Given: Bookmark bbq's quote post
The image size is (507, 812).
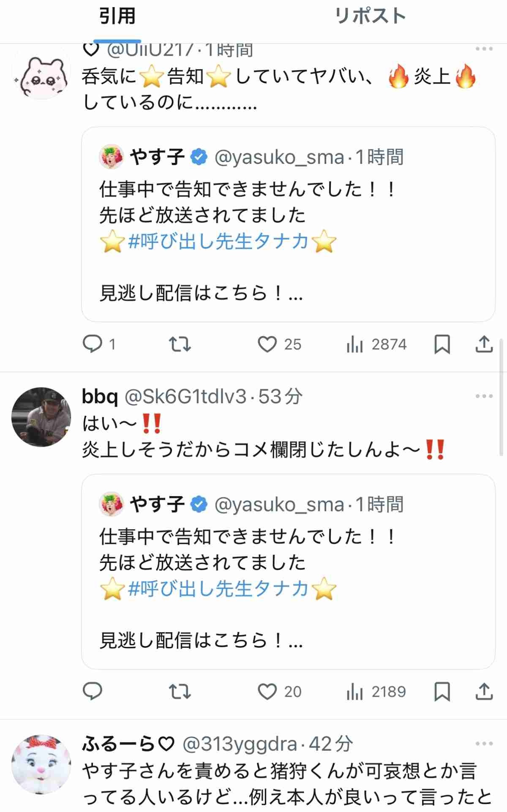Looking at the screenshot, I should (442, 692).
